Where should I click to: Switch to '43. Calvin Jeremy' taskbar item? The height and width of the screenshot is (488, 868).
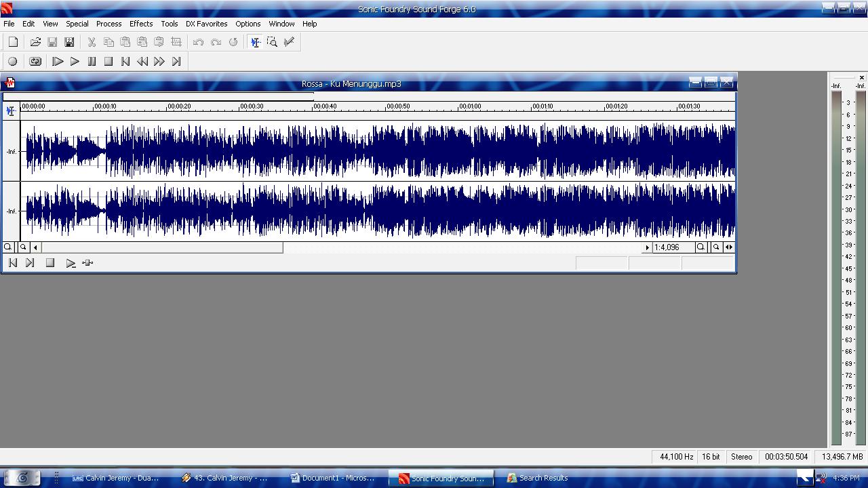click(x=224, y=478)
